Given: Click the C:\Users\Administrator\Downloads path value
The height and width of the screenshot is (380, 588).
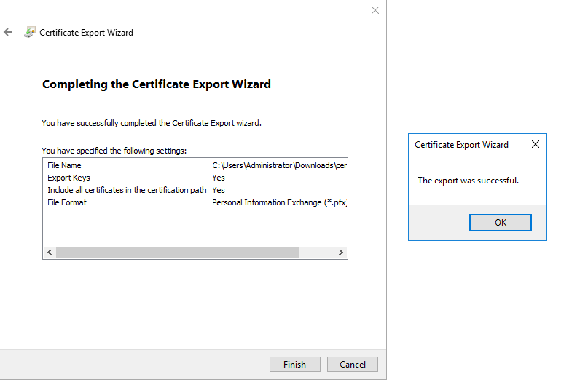Looking at the screenshot, I should pos(279,165).
